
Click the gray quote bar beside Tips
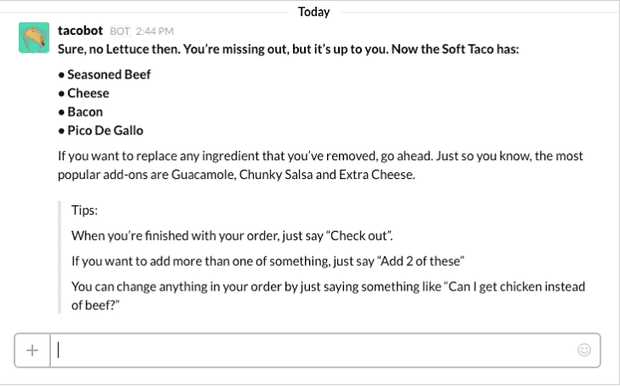(60, 257)
